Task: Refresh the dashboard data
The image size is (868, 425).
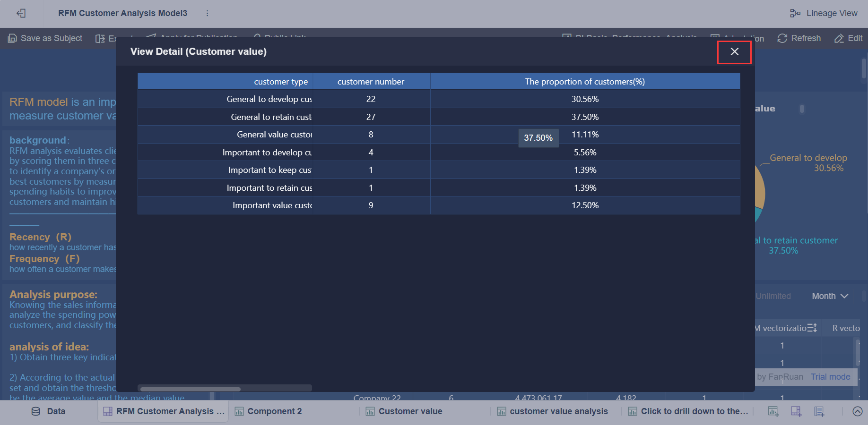Action: [x=799, y=38]
